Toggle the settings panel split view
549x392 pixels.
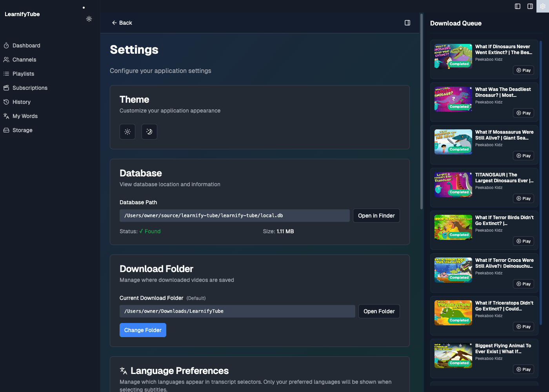coord(407,23)
